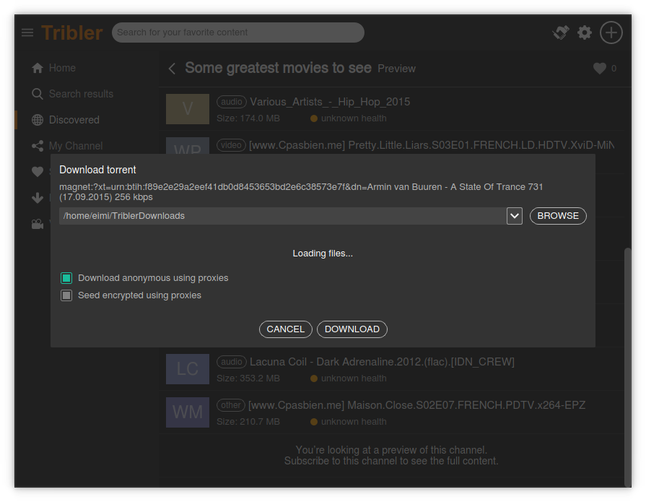
Task: Toggle Seed encrypted using proxies checkbox
Action: click(66, 295)
